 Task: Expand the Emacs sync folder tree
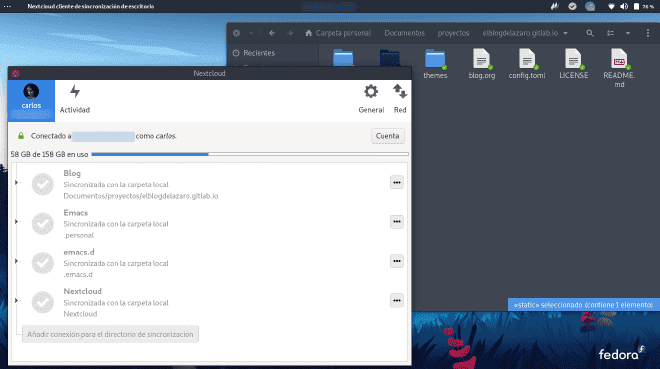pos(16,221)
